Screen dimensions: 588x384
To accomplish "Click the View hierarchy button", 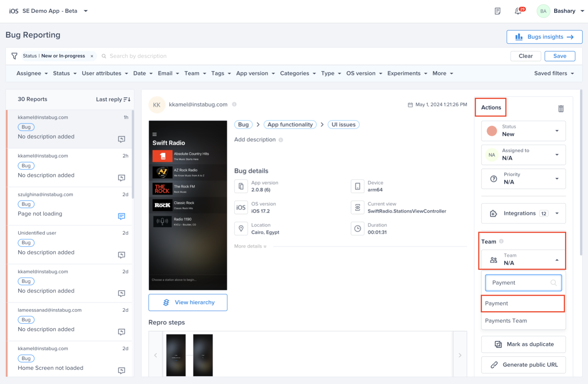I will (188, 302).
